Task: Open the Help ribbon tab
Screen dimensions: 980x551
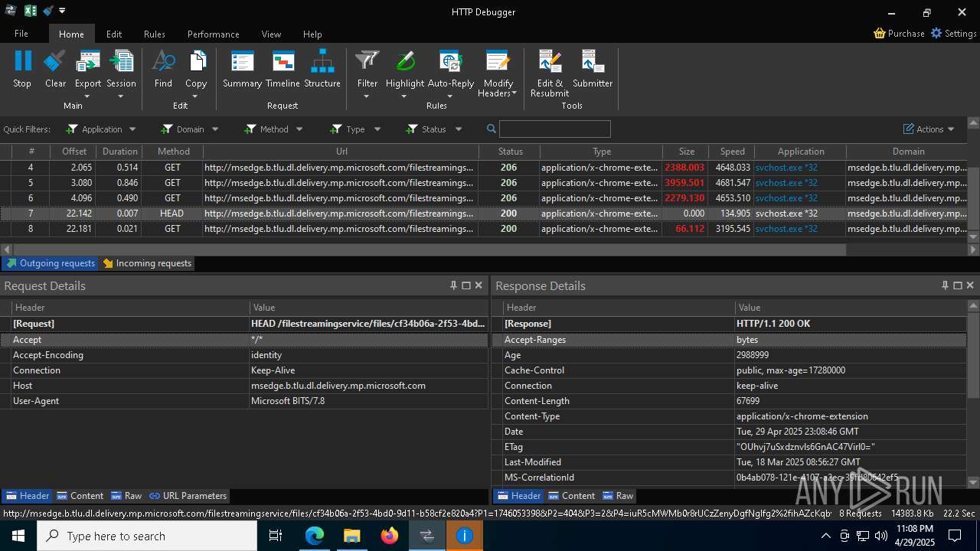Action: (312, 34)
